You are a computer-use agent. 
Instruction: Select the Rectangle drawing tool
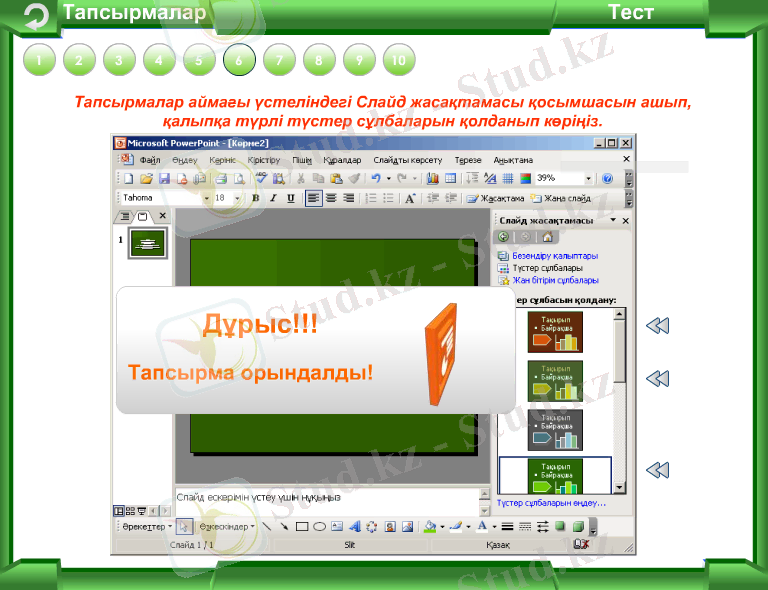pyautogui.click(x=301, y=525)
